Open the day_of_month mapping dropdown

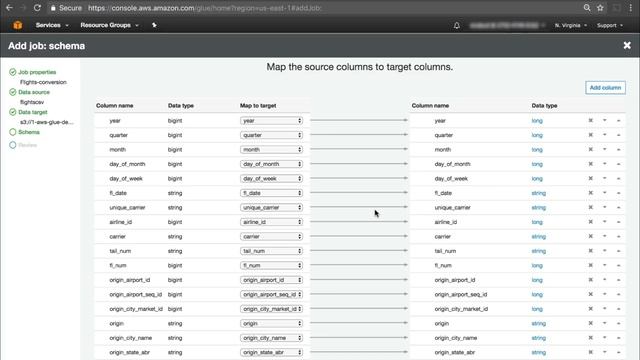pos(271,164)
